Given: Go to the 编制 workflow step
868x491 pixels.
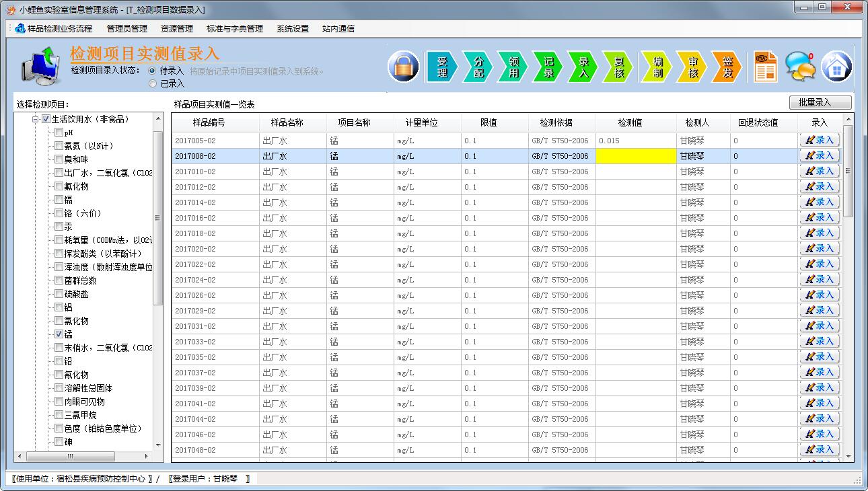Looking at the screenshot, I should (657, 67).
